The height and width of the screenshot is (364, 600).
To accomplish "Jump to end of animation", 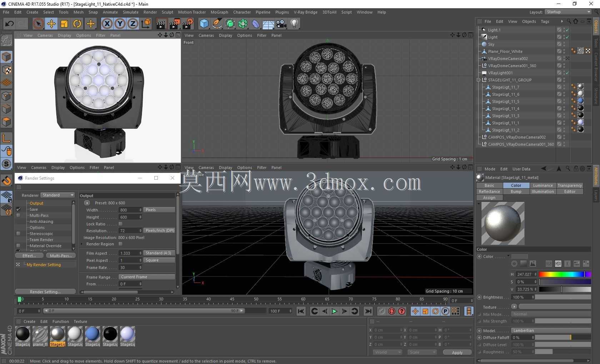I will (x=368, y=311).
